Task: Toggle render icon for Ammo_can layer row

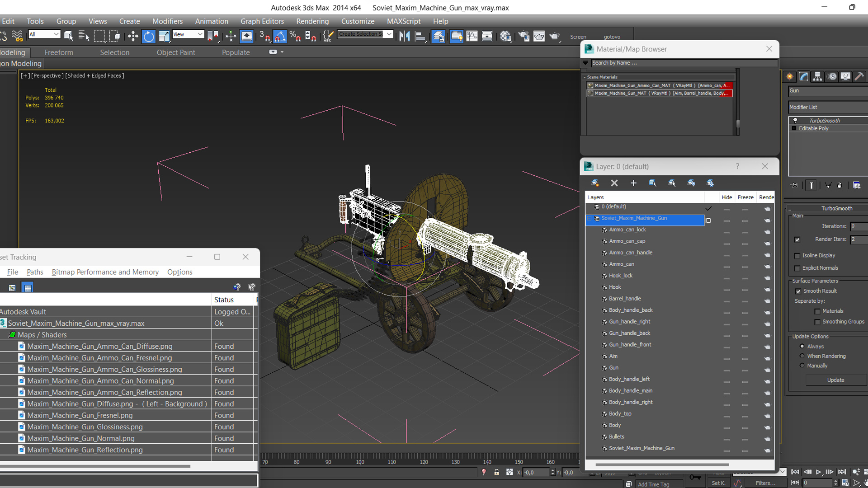Action: coord(767,267)
